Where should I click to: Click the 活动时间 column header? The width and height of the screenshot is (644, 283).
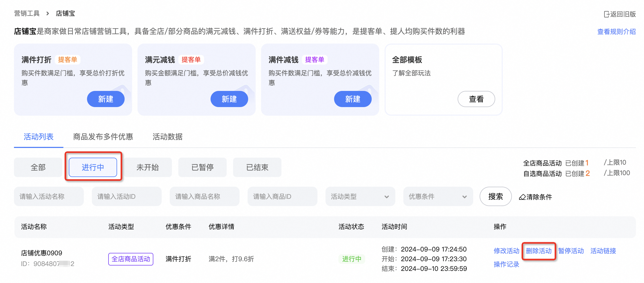(394, 227)
